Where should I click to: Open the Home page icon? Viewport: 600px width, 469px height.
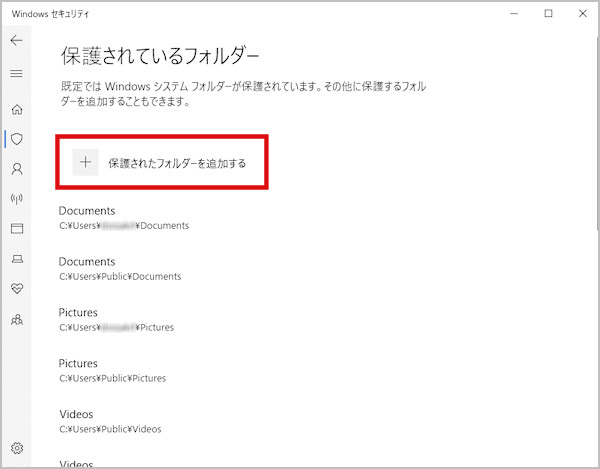click(17, 109)
